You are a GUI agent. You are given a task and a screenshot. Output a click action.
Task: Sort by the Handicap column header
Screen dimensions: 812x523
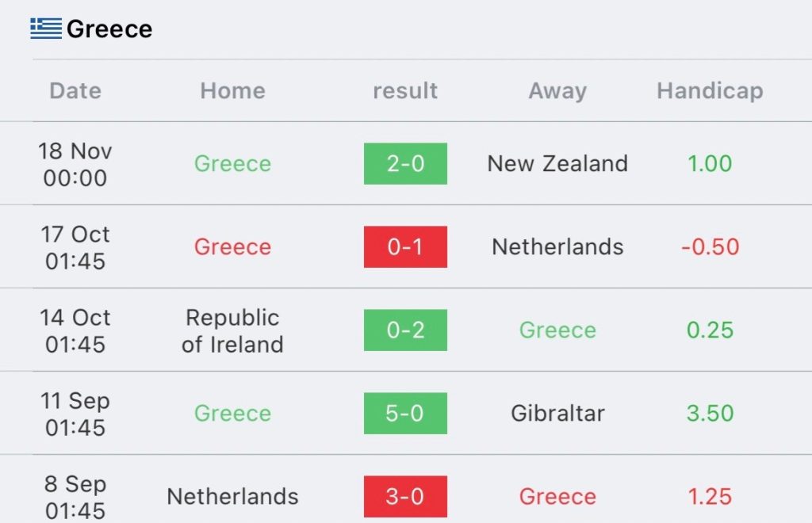[x=710, y=91]
